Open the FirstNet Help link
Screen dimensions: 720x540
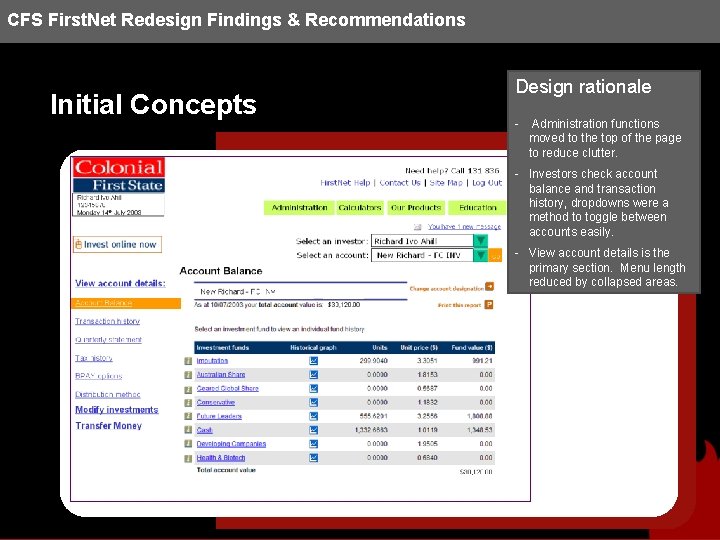point(345,183)
